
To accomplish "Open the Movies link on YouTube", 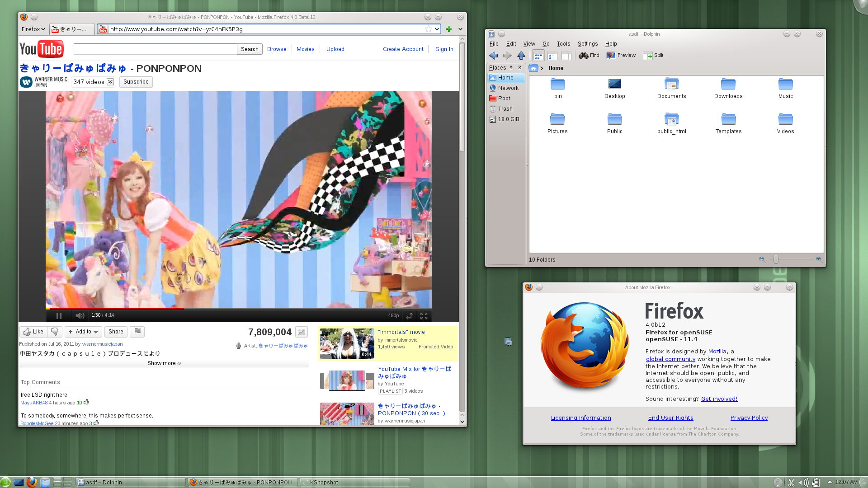I will coord(306,49).
